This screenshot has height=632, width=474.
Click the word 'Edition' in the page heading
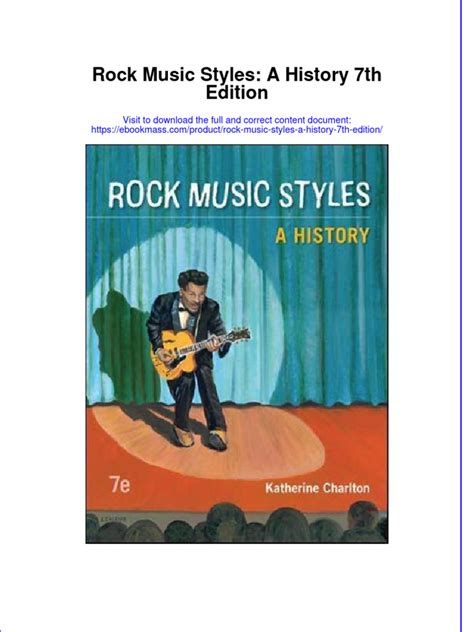click(x=237, y=93)
